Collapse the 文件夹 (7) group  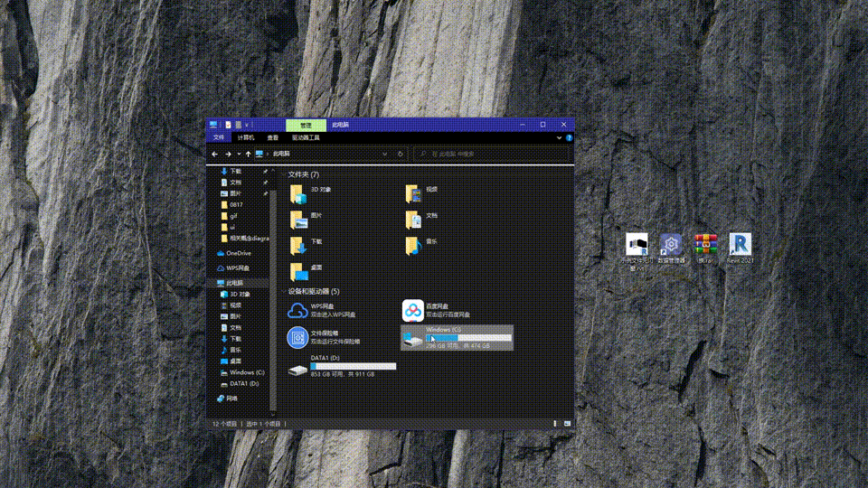click(x=283, y=174)
